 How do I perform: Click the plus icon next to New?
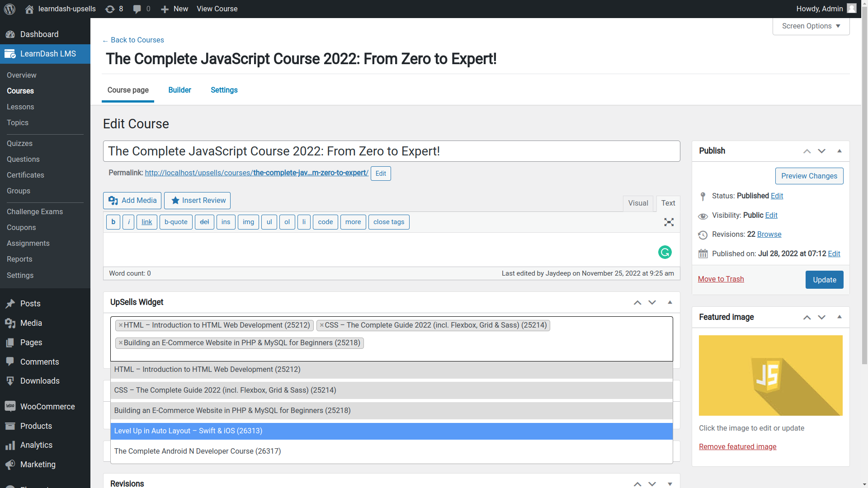point(165,9)
